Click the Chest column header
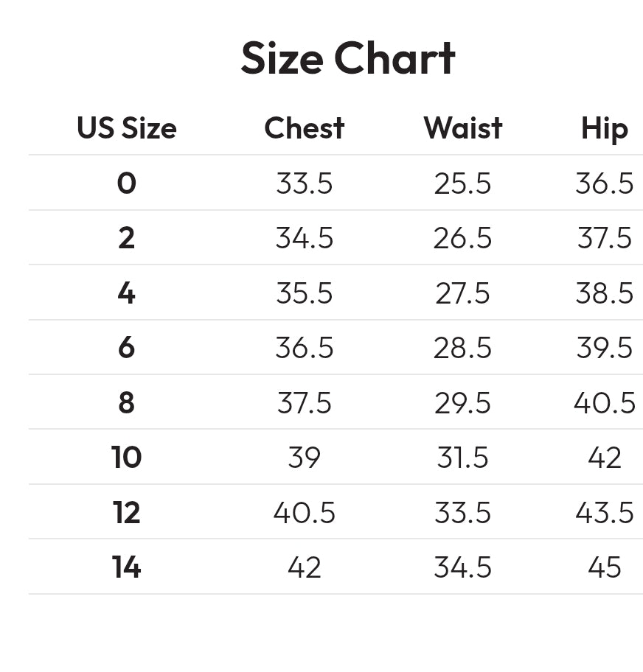Image resolution: width=643 pixels, height=672 pixels. [x=304, y=127]
